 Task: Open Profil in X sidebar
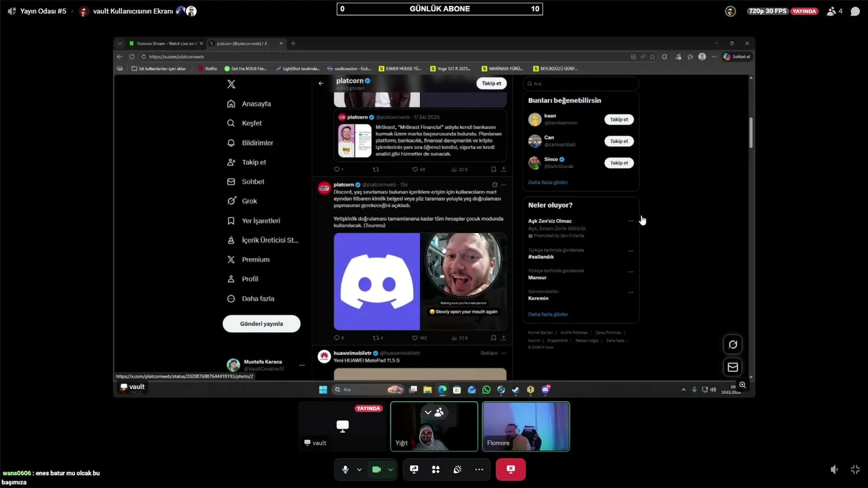(x=243, y=279)
